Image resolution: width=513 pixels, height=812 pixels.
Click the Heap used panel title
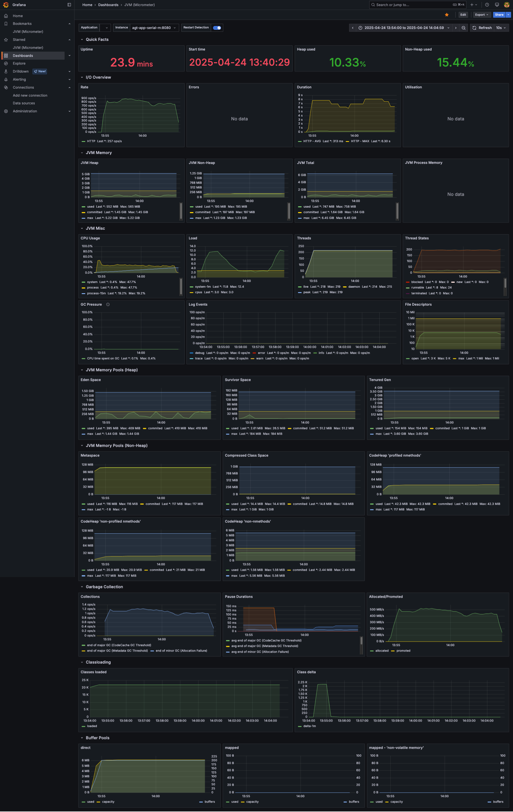tap(306, 49)
